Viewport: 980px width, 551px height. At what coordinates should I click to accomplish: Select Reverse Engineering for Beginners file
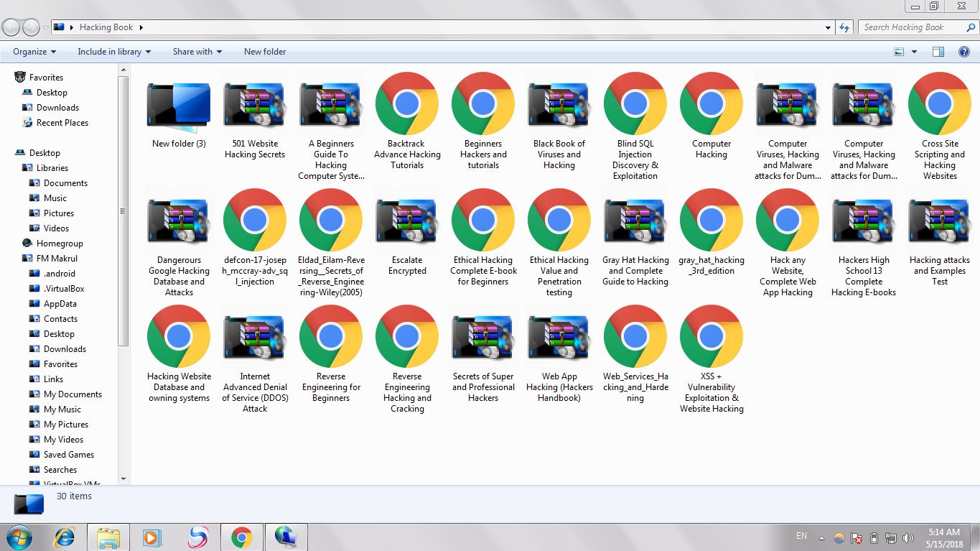(331, 354)
